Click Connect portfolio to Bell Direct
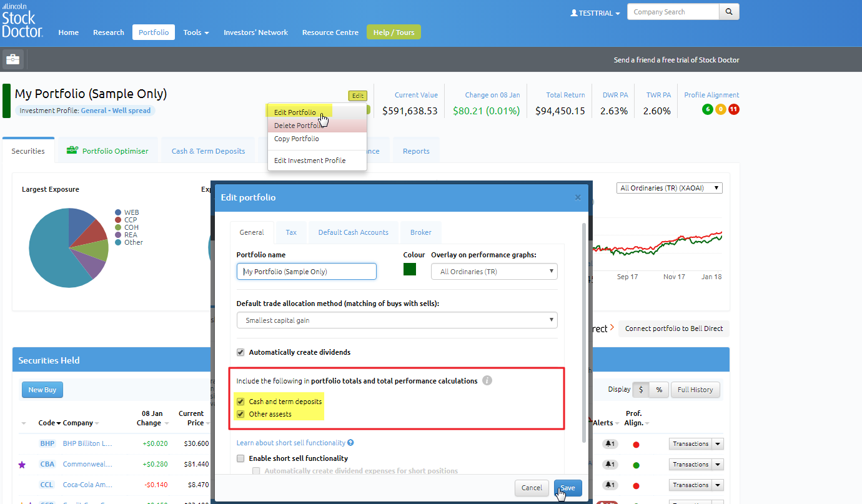The image size is (862, 504). click(x=674, y=329)
